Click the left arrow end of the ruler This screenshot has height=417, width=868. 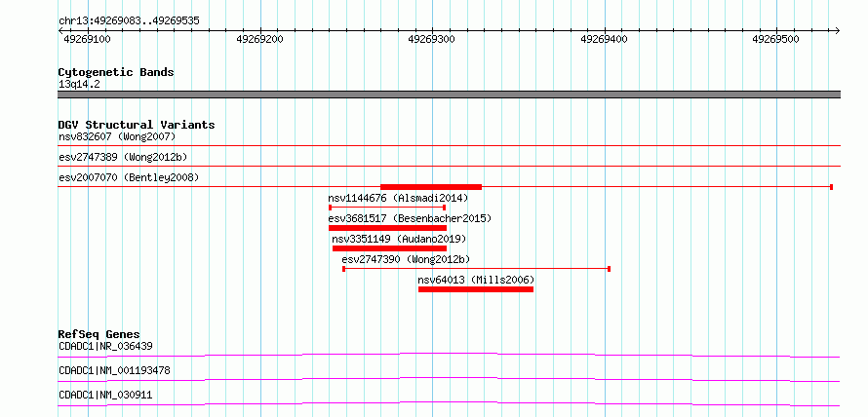coord(60,30)
